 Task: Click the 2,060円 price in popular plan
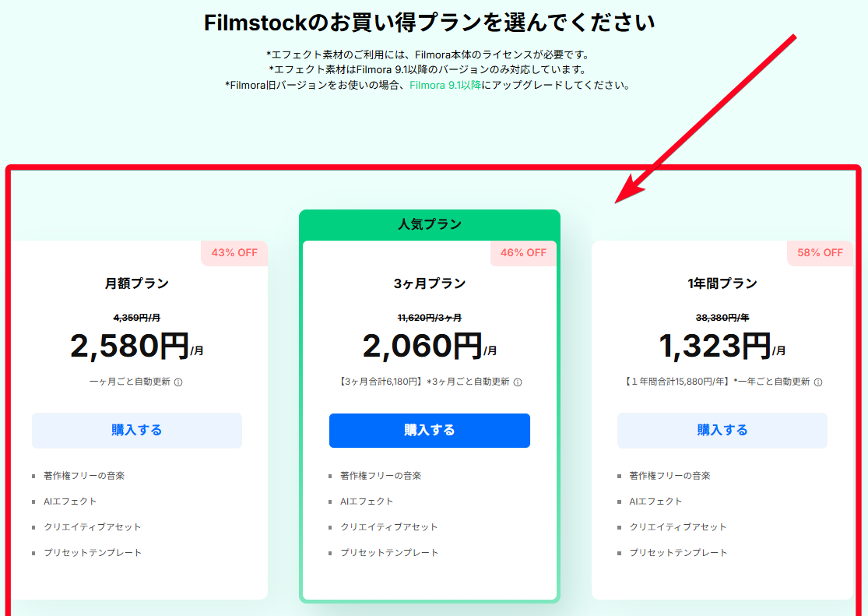[423, 347]
